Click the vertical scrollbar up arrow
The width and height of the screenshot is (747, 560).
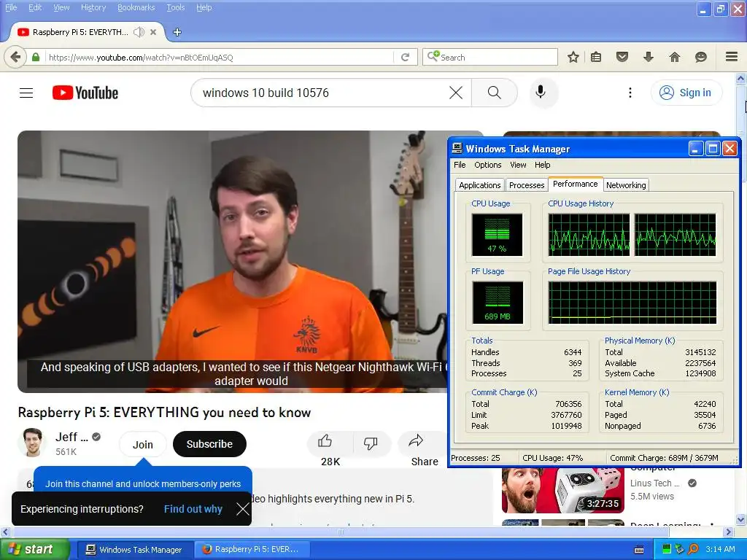(x=741, y=77)
